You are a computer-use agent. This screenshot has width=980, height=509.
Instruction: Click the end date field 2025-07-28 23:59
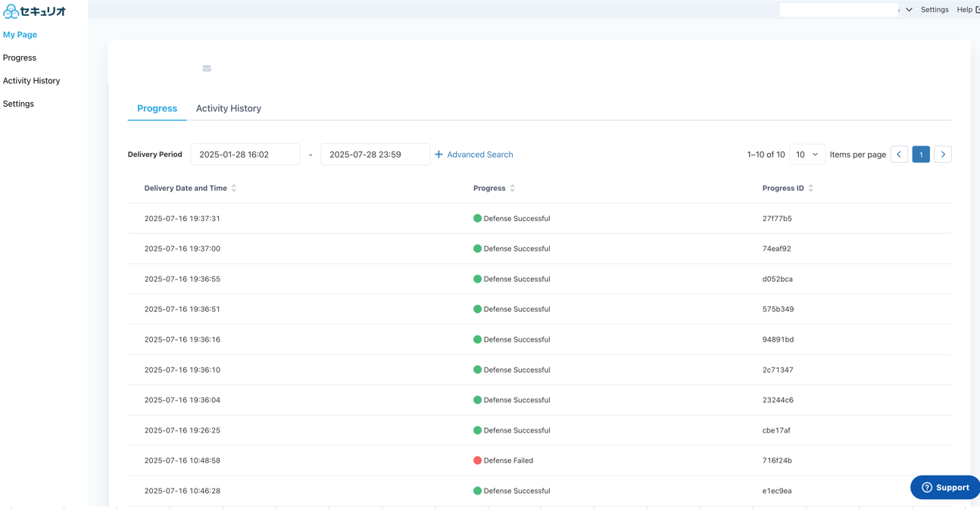point(375,155)
